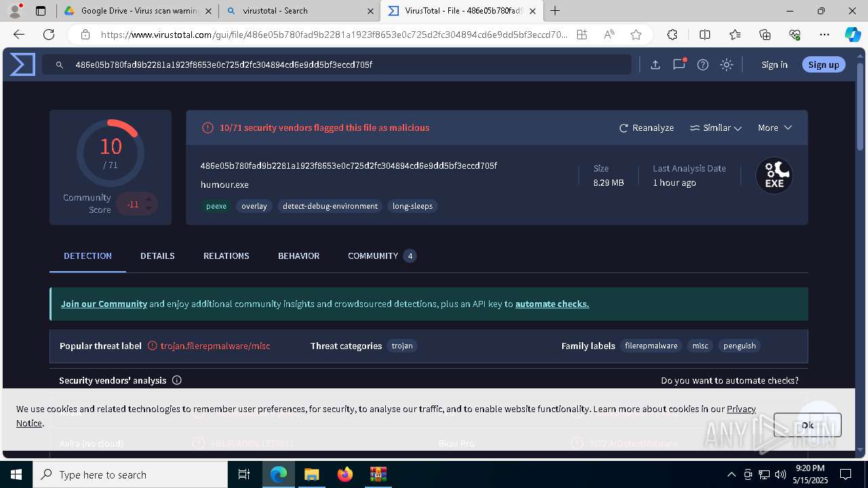868x488 pixels.
Task: Expand the Similar dropdown
Action: 715,127
